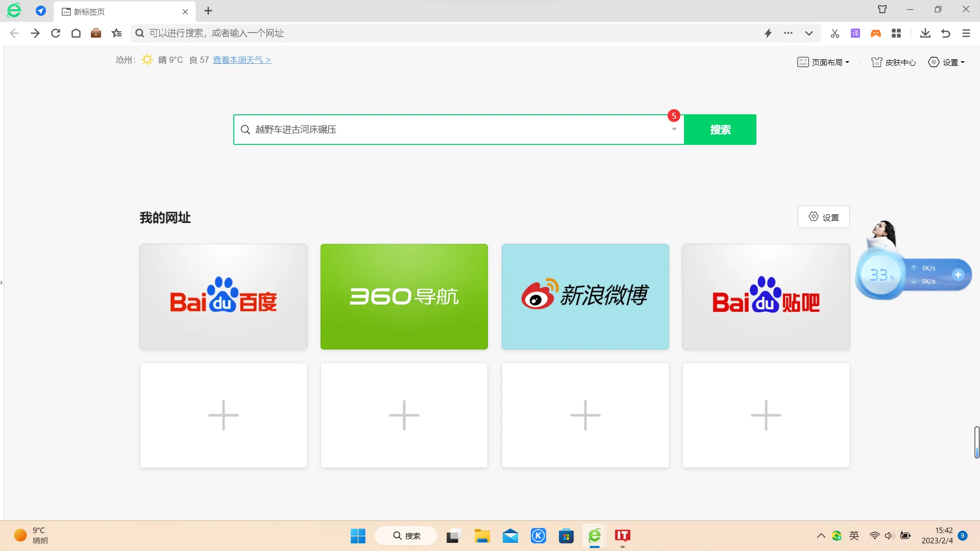Open the four-square extensions grid icon
This screenshot has width=980, height=551.
pyautogui.click(x=896, y=33)
